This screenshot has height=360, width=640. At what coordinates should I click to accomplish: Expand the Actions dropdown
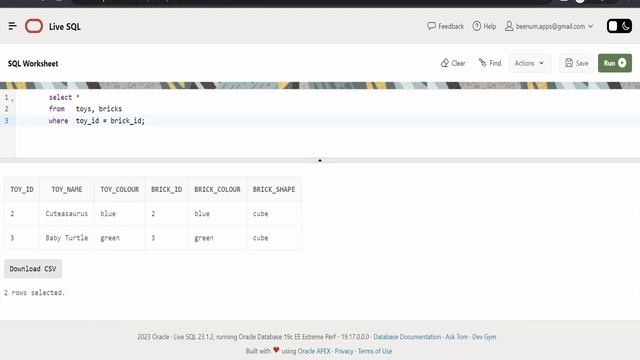tap(529, 63)
